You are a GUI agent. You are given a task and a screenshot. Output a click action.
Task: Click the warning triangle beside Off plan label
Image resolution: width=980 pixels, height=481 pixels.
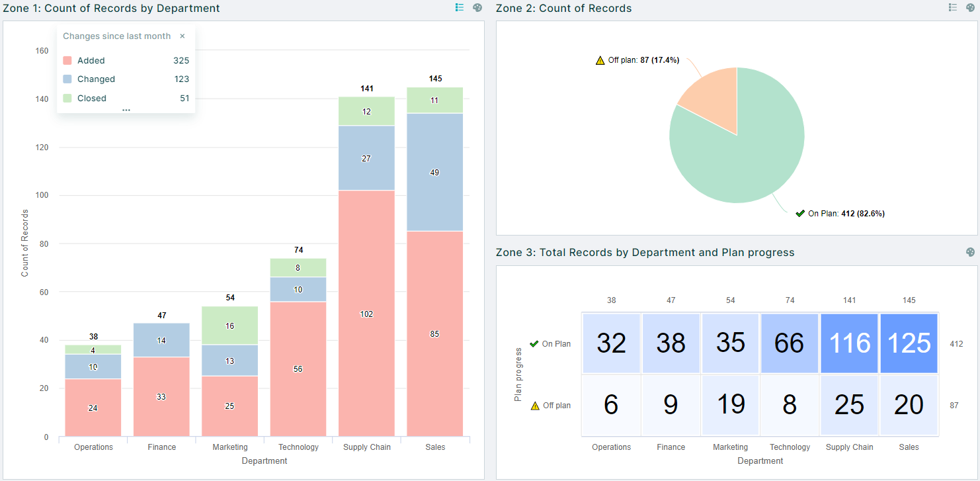[x=598, y=60]
